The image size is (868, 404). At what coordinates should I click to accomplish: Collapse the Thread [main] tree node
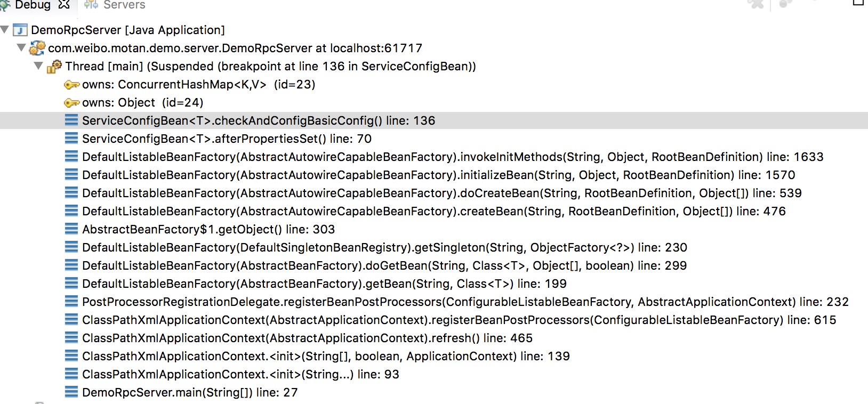coord(38,66)
